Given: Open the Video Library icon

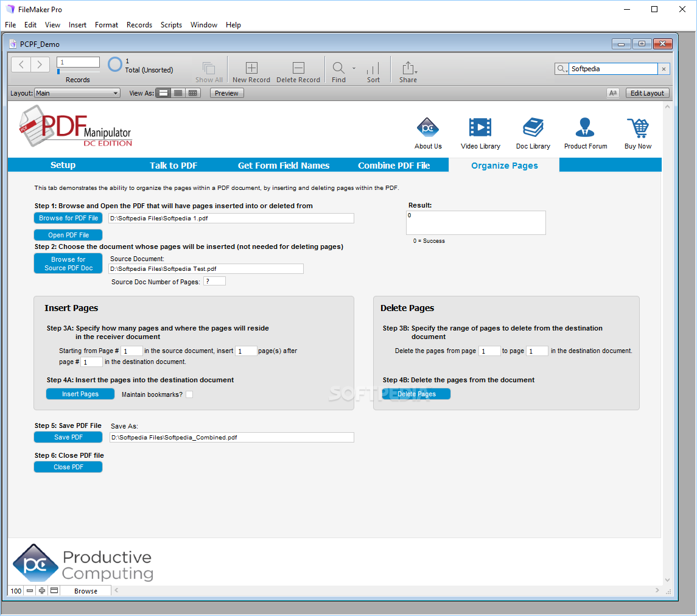Looking at the screenshot, I should 480,128.
